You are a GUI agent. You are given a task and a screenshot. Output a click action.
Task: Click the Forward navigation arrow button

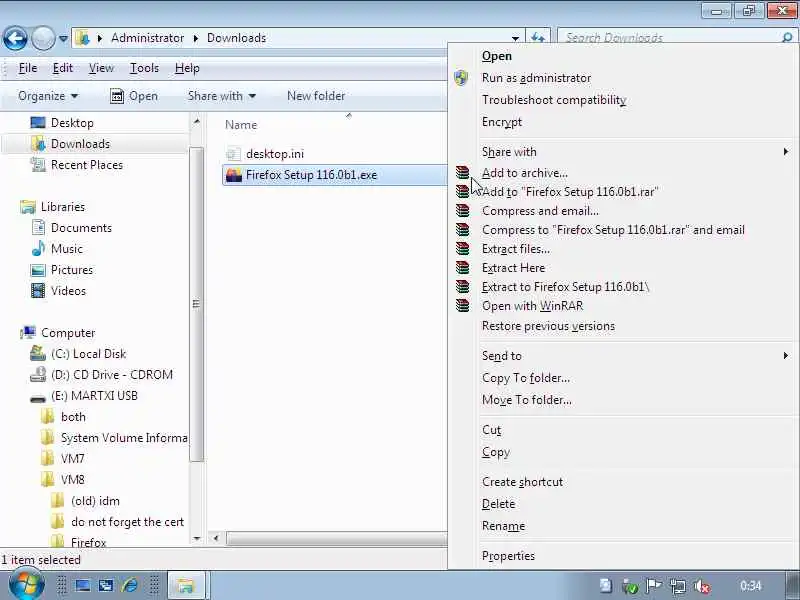coord(43,38)
